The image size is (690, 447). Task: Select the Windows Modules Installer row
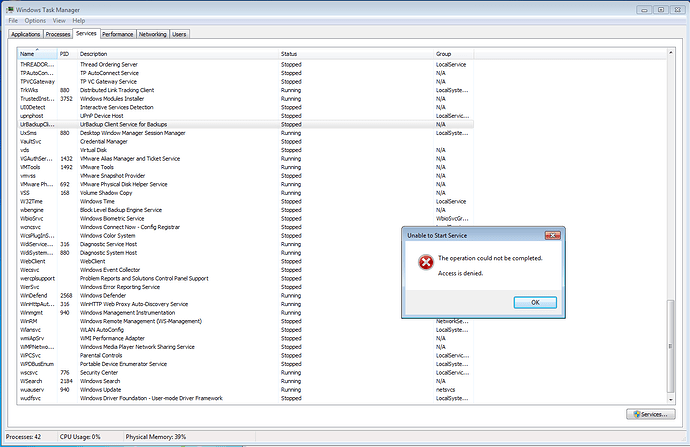coord(246,99)
